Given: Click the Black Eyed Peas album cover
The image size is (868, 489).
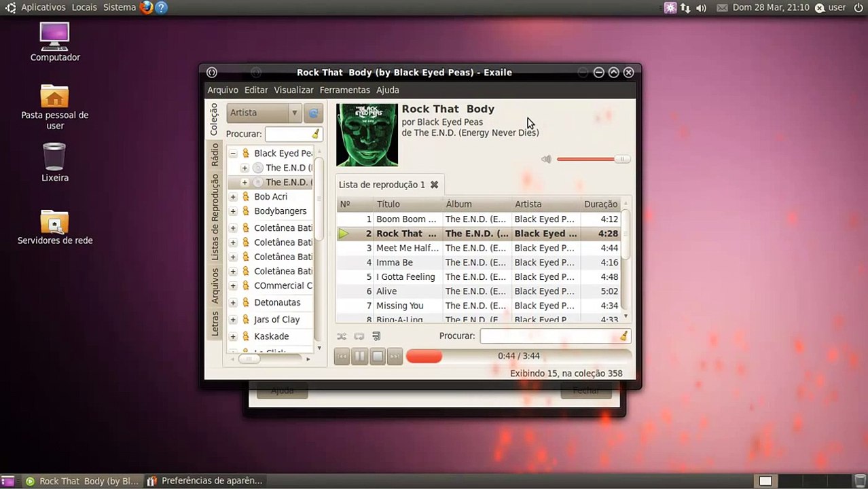Looking at the screenshot, I should [367, 134].
